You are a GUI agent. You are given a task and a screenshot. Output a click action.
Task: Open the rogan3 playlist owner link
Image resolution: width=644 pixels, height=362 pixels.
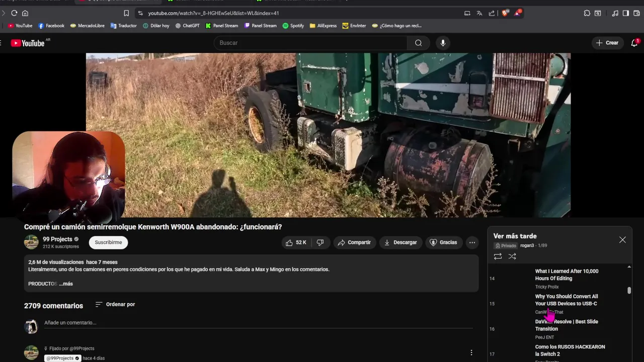point(527,245)
